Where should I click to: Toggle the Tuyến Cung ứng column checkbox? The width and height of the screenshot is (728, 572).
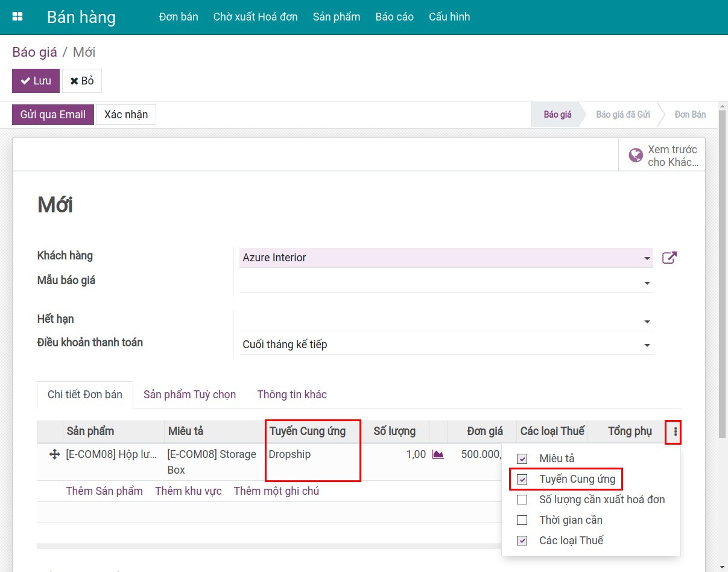[522, 479]
